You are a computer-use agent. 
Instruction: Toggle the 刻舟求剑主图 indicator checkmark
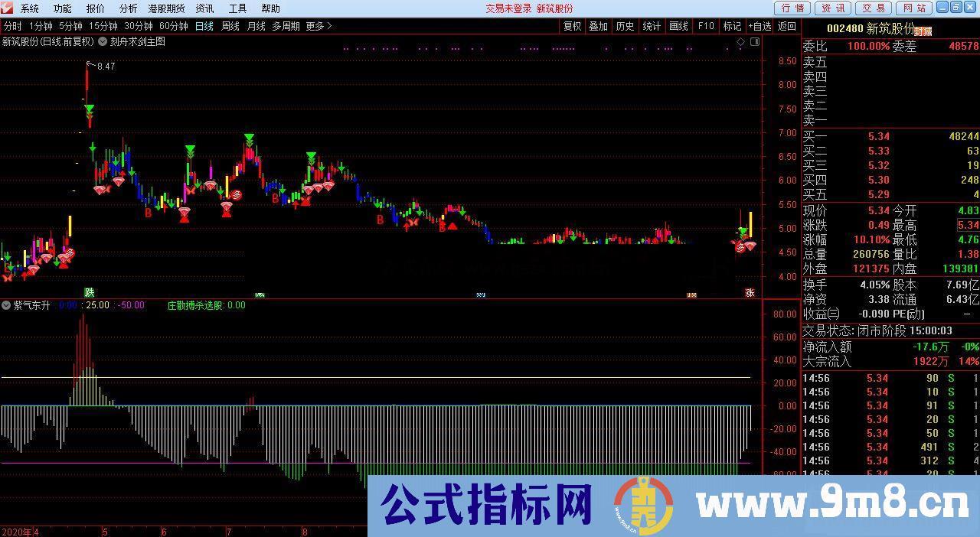pos(100,42)
